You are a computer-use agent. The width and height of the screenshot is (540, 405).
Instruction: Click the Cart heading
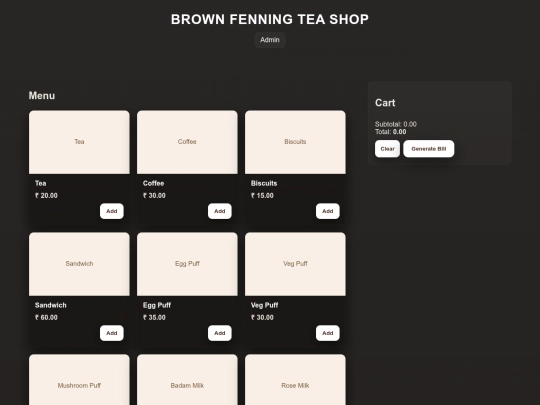coord(385,103)
